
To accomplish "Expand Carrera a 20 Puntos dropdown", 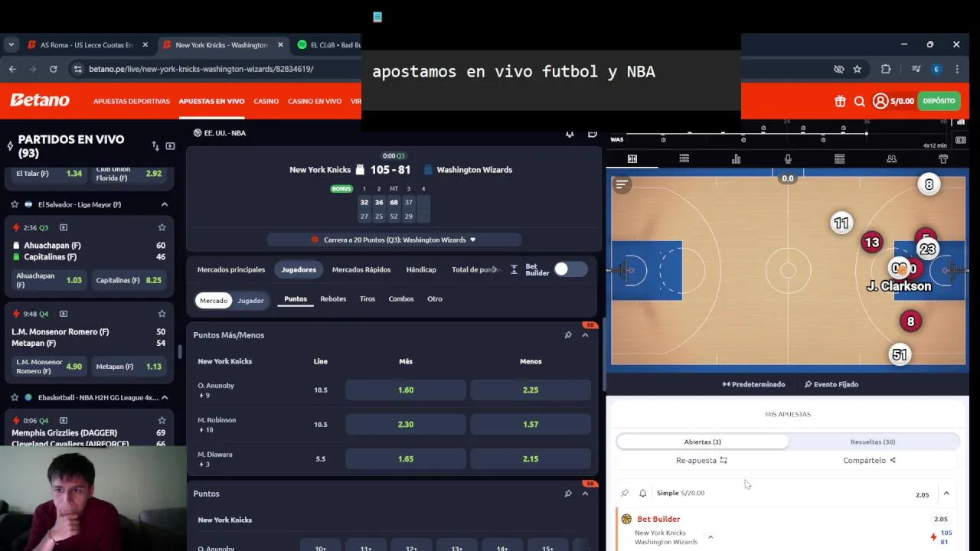I will [394, 240].
